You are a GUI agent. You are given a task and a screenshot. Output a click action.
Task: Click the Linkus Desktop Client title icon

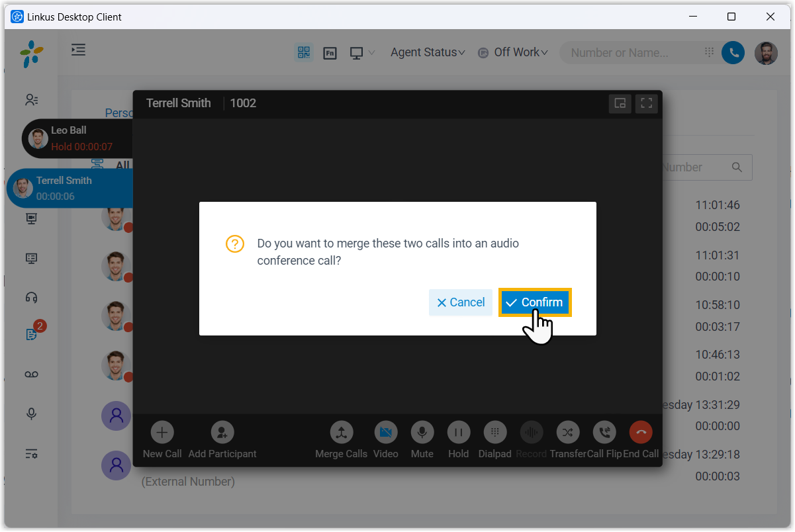18,17
